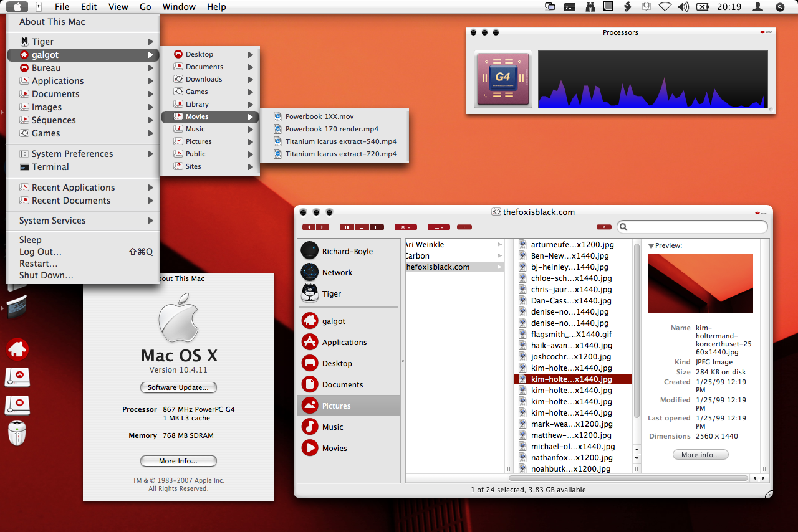
Task: Switch Finder to icon view
Action: 347,227
